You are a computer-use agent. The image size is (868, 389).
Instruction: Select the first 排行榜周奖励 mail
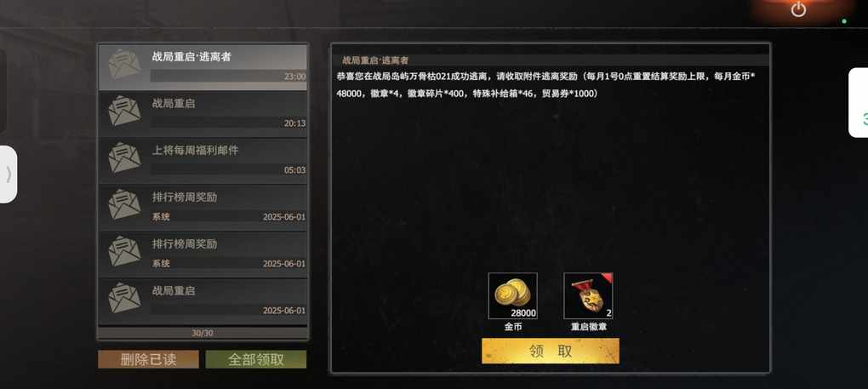click(203, 208)
